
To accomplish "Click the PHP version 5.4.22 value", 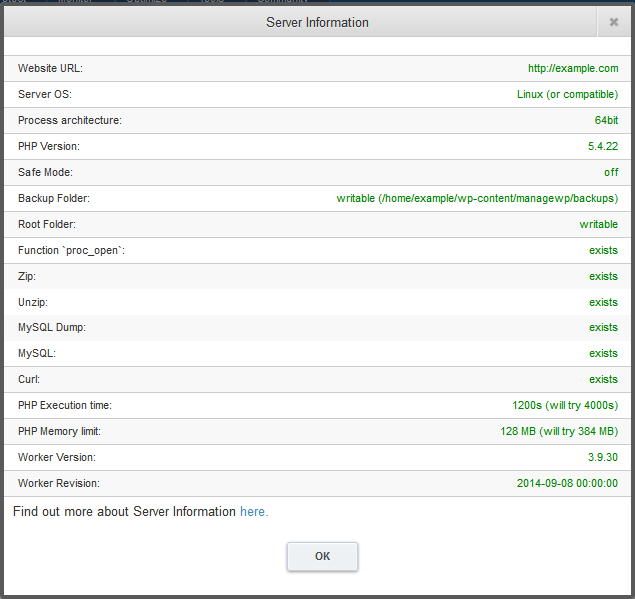I will pyautogui.click(x=603, y=146).
